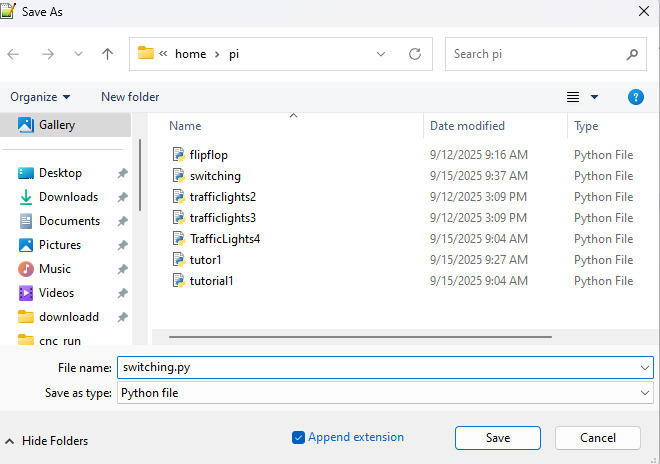Click the Back navigation arrow
Image resolution: width=660 pixels, height=464 pixels.
pos(14,54)
